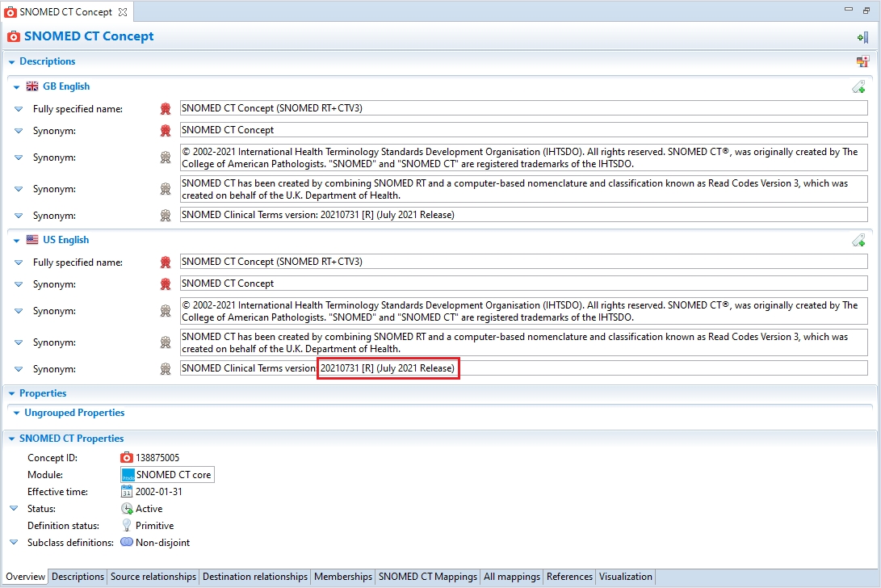
Task: Click grey acceptability ribbon beside US version synonym
Action: (x=166, y=369)
